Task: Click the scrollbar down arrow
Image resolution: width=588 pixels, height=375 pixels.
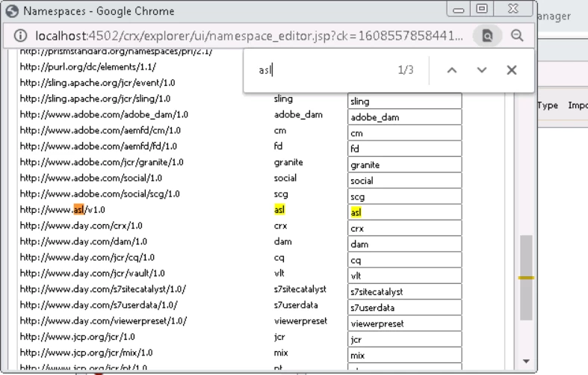Action: click(x=526, y=361)
